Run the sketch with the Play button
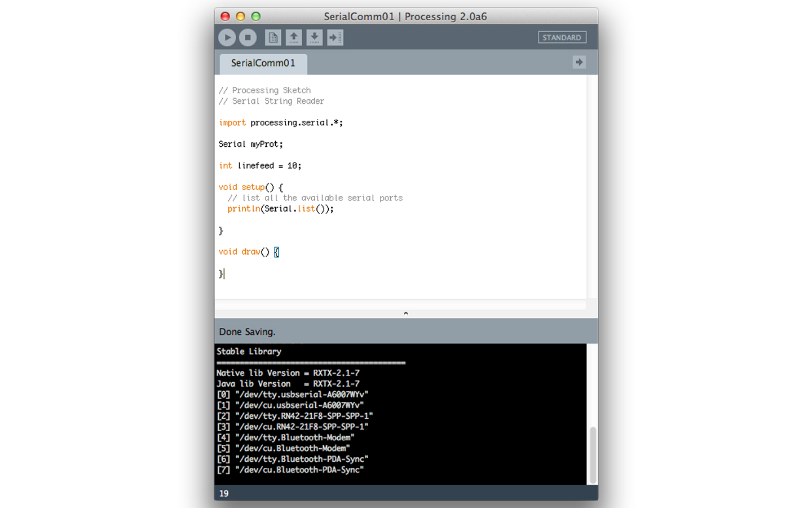This screenshot has width=812, height=508. tap(227, 38)
